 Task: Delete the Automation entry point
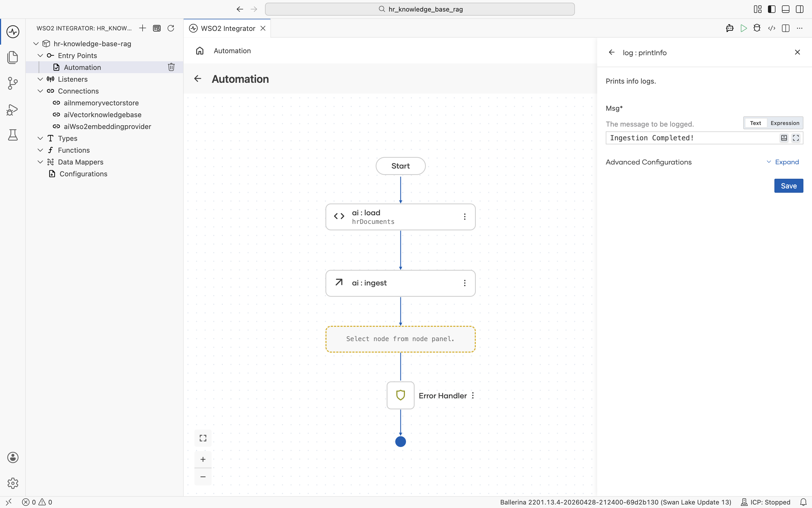coord(171,67)
